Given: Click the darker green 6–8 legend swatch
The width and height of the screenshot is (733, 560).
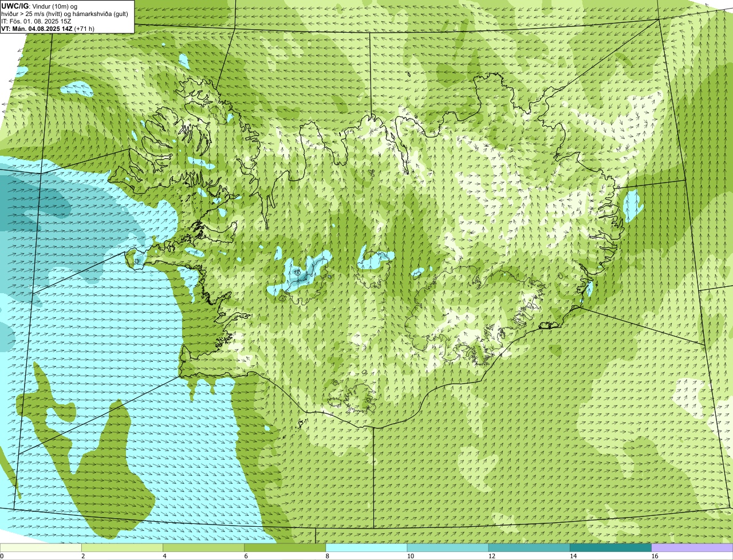Looking at the screenshot, I should (286, 548).
